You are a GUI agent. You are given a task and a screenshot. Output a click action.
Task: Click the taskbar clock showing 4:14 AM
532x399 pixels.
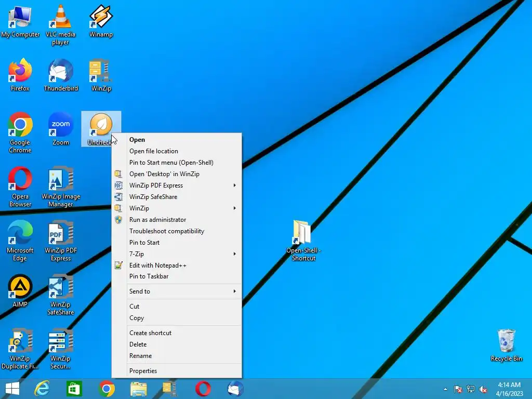[509, 389]
